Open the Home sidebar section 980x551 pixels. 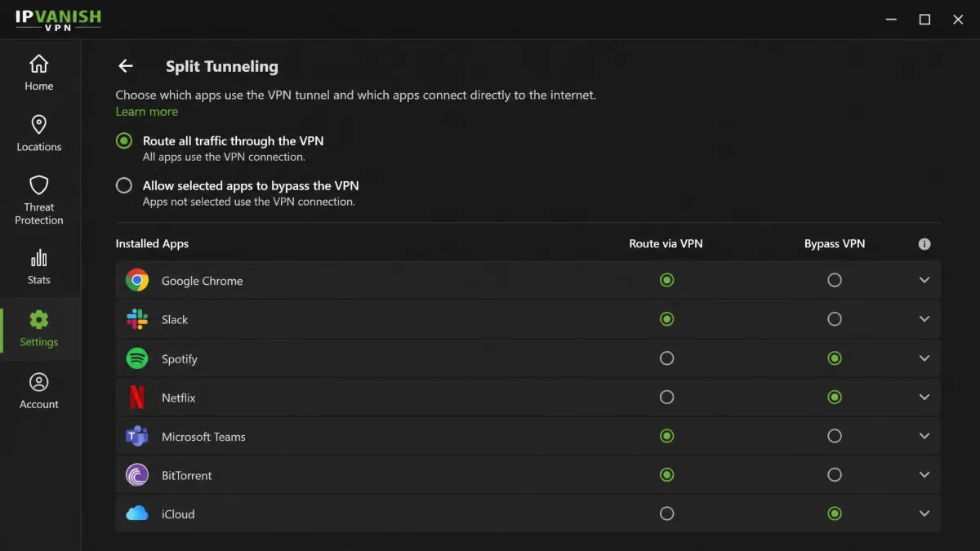point(39,72)
